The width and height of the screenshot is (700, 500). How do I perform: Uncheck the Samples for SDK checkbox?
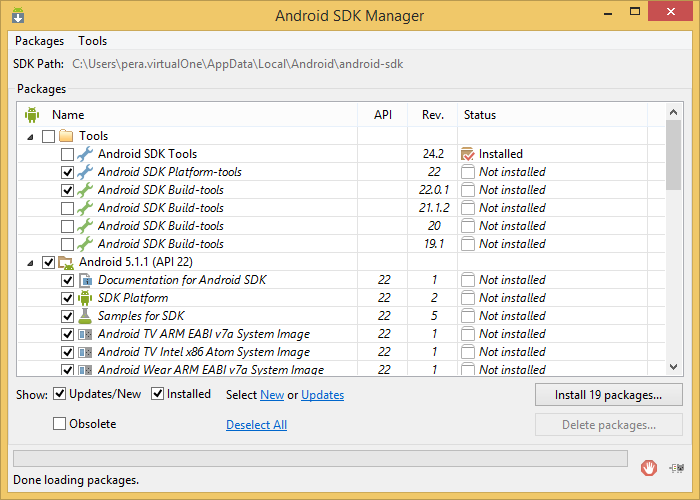click(67, 317)
